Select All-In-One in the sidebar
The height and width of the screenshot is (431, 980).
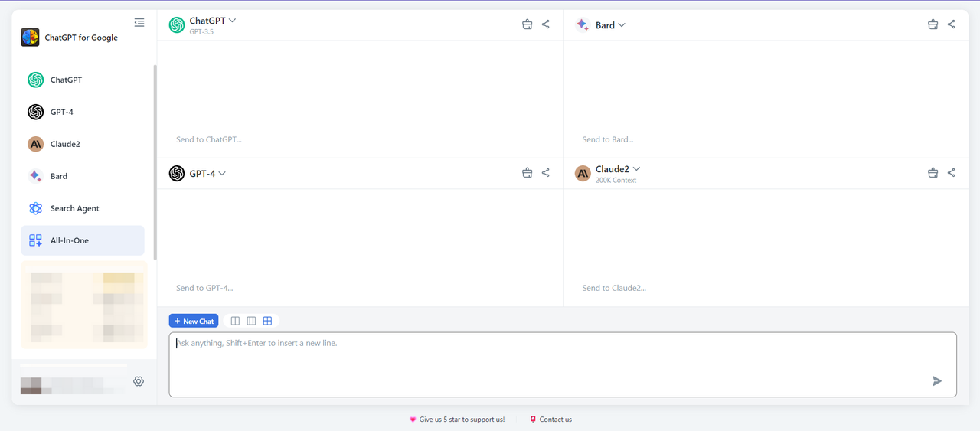click(83, 240)
